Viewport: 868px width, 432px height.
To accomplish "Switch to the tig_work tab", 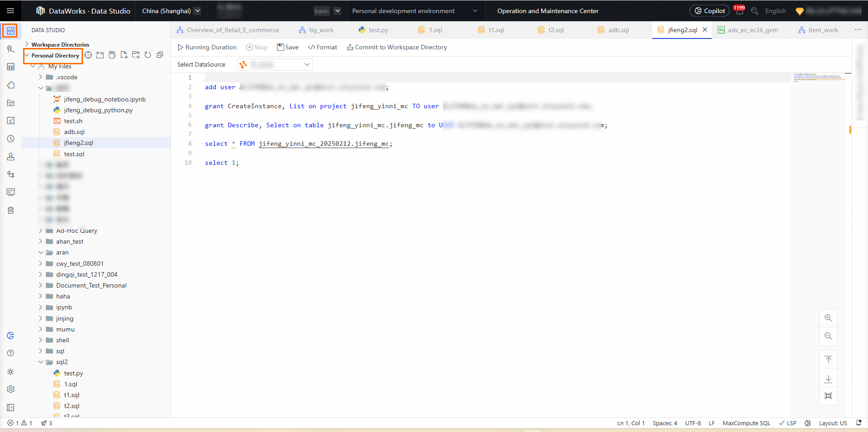I will pyautogui.click(x=316, y=30).
